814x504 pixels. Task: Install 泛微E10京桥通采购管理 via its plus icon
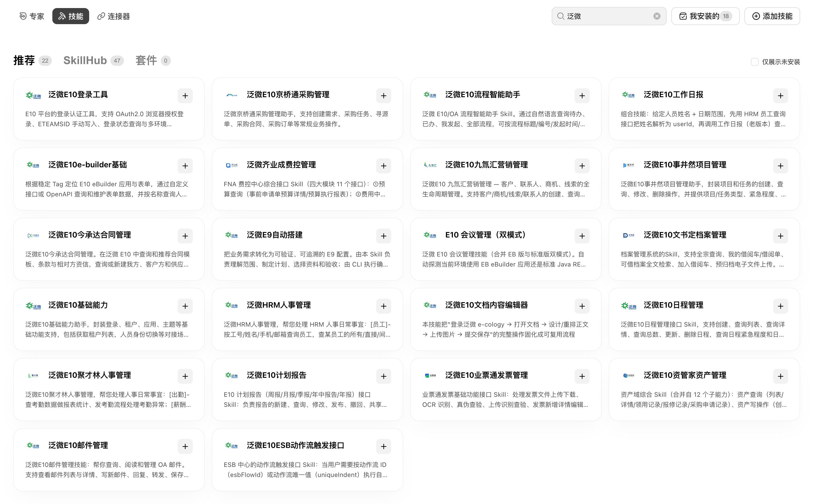383,96
